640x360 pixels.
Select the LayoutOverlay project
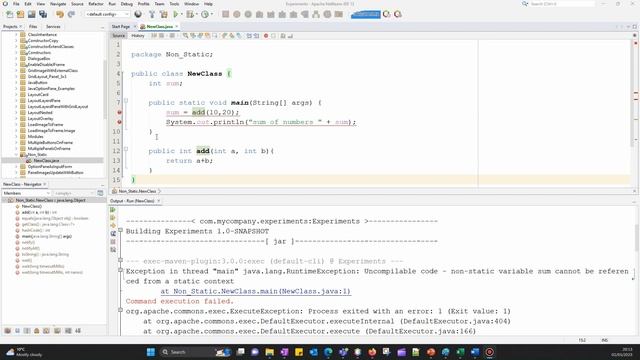pos(40,118)
